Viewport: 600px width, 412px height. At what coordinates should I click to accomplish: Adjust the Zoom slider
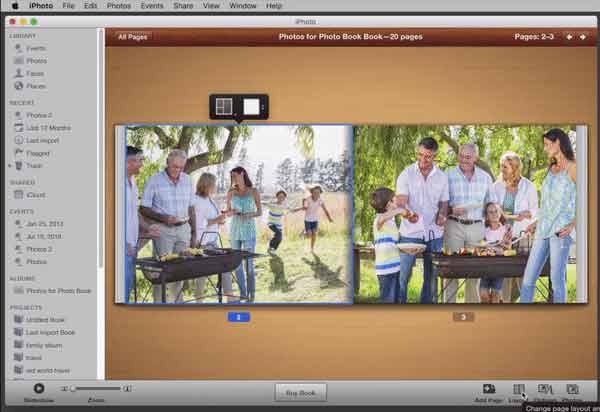tap(96, 389)
